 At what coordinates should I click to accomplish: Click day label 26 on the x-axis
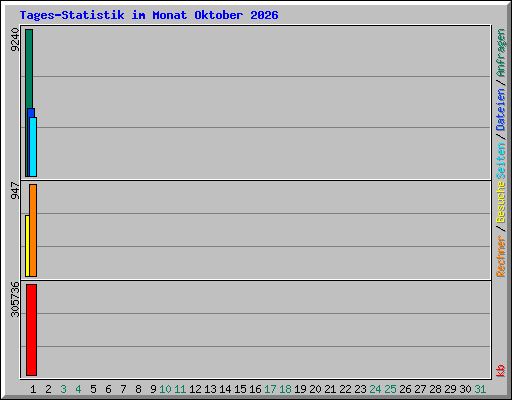405,389
